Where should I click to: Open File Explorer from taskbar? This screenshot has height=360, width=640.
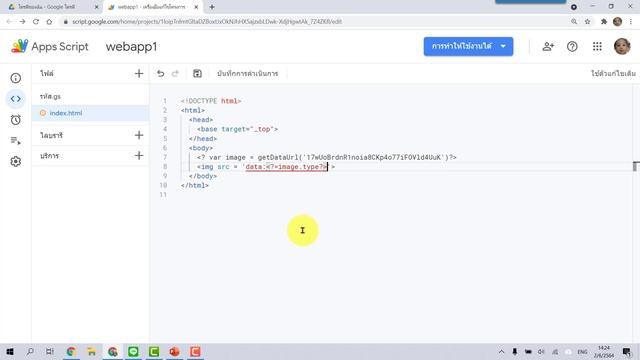[x=91, y=351]
